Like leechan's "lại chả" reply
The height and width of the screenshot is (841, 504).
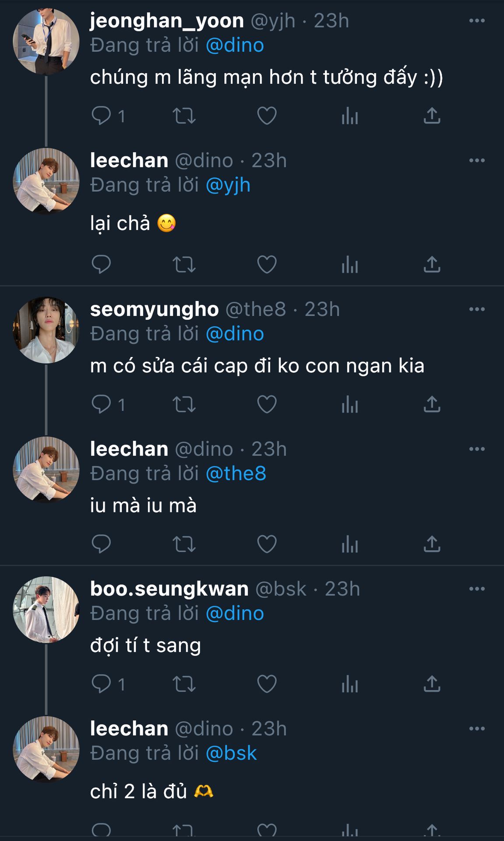267,265
